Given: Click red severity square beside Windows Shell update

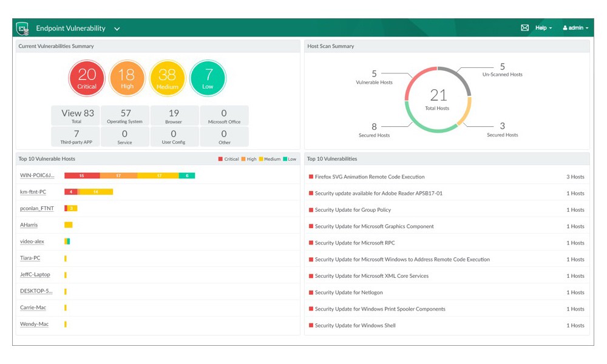Looking at the screenshot, I should 311,326.
